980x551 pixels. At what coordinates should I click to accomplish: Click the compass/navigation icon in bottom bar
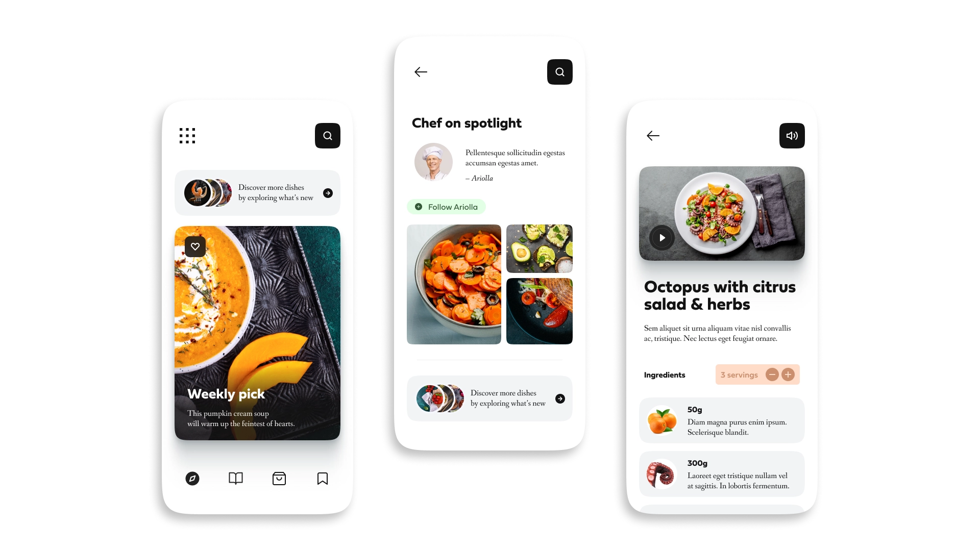(193, 479)
